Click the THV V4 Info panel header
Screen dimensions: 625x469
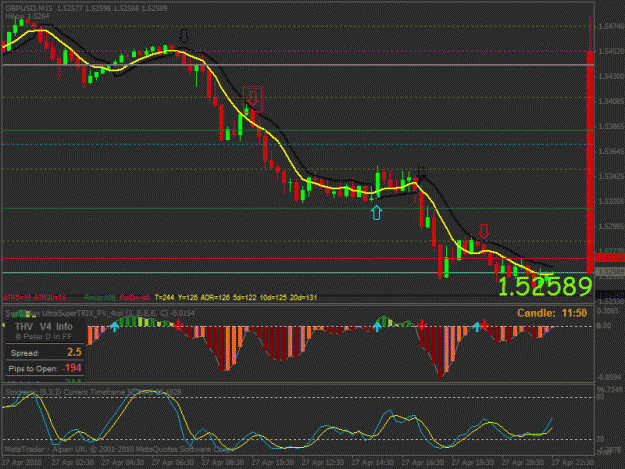(44, 327)
